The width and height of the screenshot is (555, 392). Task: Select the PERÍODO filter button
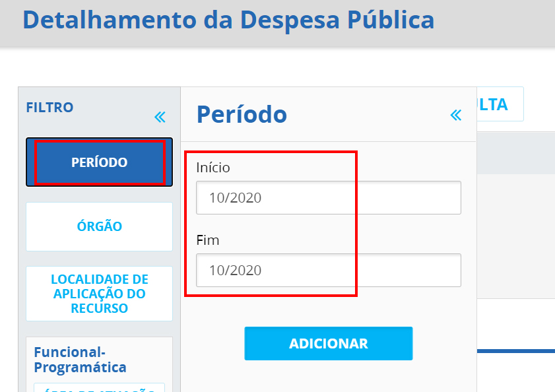(x=99, y=162)
